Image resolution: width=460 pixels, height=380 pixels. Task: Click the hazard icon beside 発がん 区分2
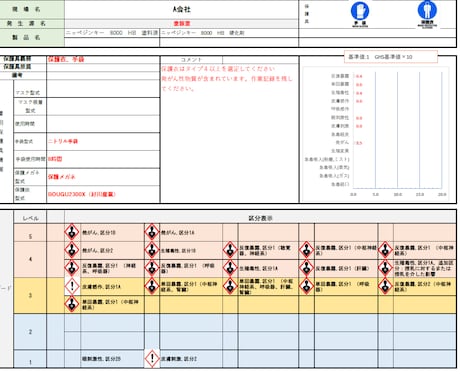coord(72,250)
